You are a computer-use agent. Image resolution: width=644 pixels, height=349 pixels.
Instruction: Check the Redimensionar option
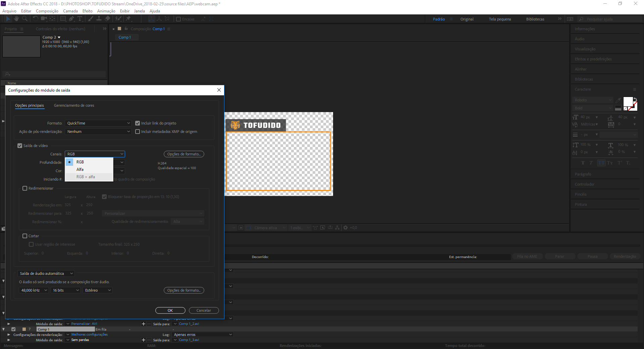(x=25, y=188)
